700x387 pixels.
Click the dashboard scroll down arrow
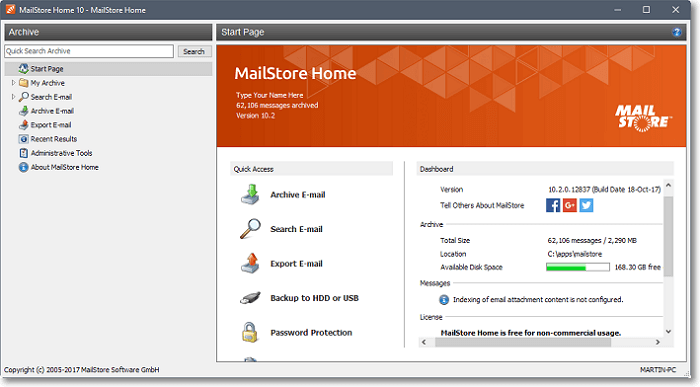[x=668, y=331]
